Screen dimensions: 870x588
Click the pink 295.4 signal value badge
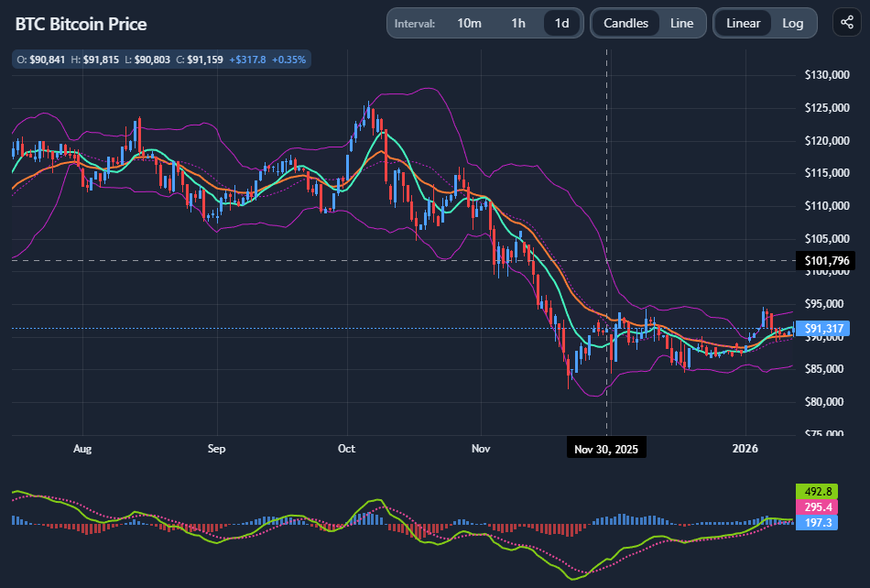coord(816,507)
